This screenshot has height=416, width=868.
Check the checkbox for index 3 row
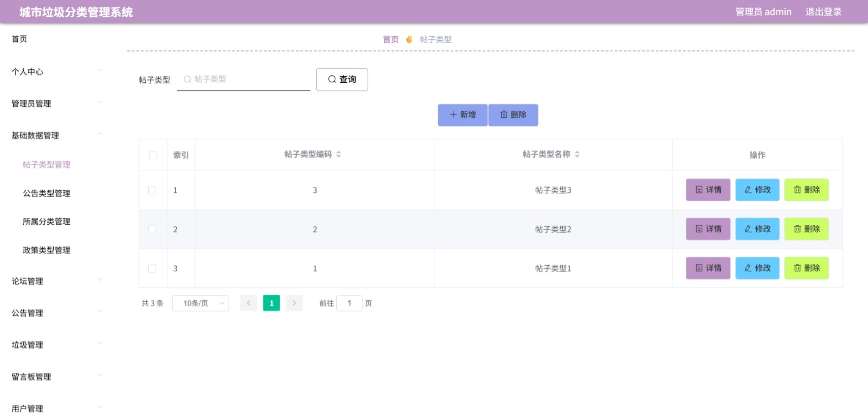click(152, 269)
